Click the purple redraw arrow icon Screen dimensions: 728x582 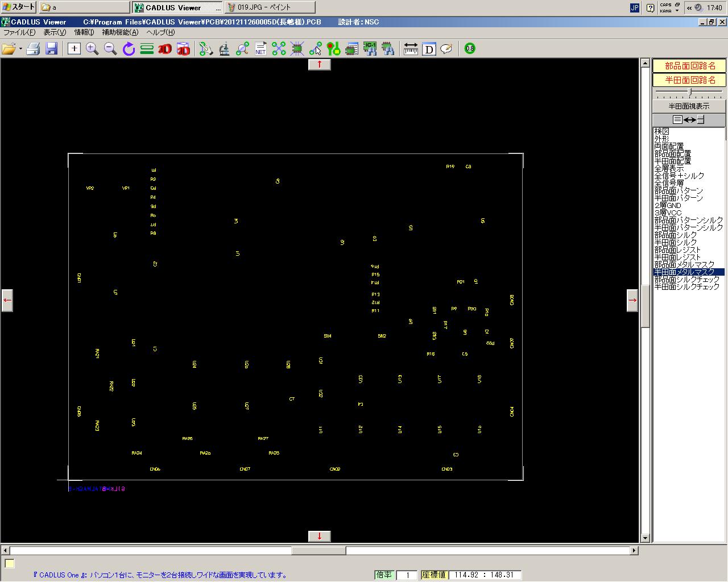[129, 49]
